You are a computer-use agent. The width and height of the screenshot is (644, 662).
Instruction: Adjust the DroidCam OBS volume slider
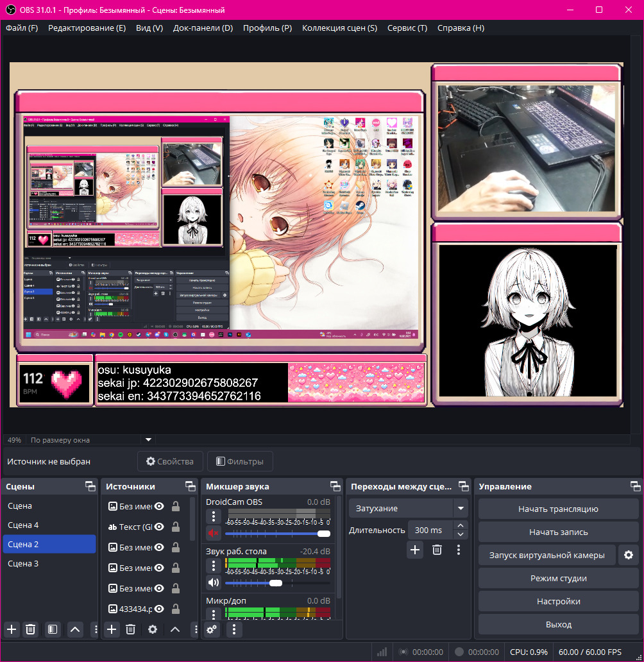[278, 534]
